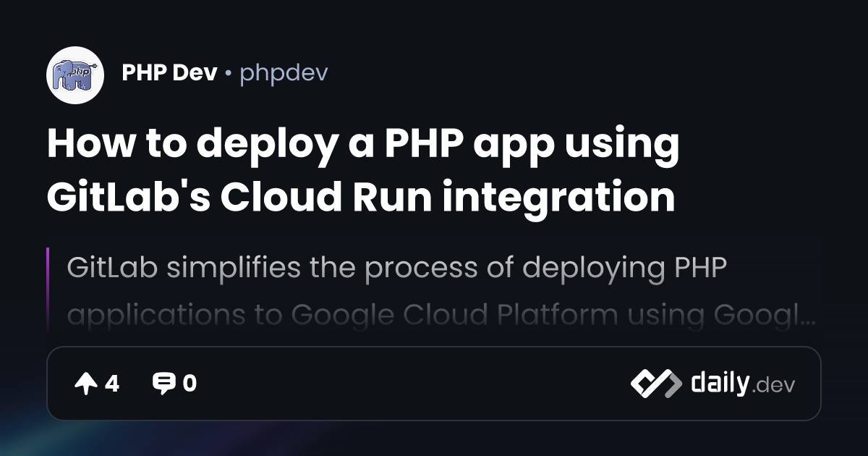This screenshot has height=456, width=868.
Task: Click the daily.dev wordmark text
Action: click(x=744, y=384)
